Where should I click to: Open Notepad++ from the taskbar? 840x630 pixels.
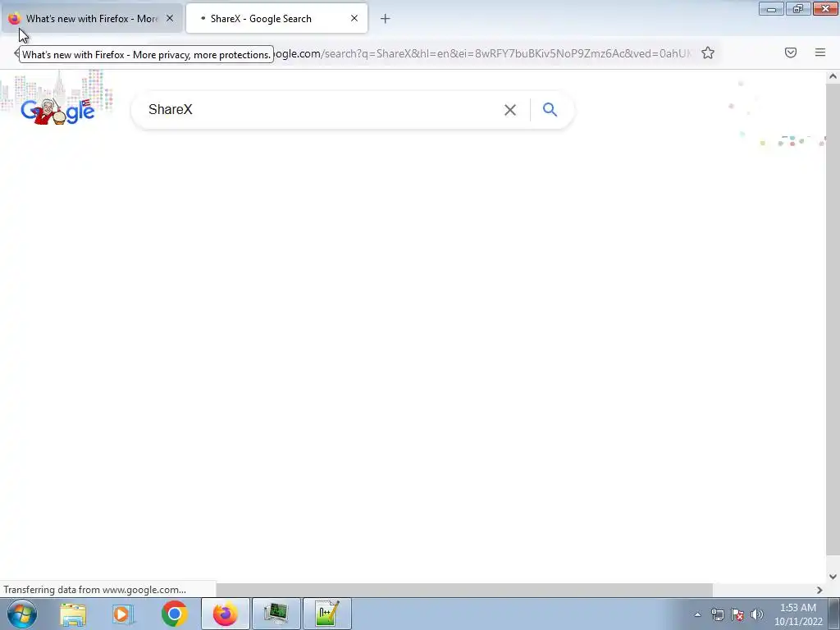[327, 614]
